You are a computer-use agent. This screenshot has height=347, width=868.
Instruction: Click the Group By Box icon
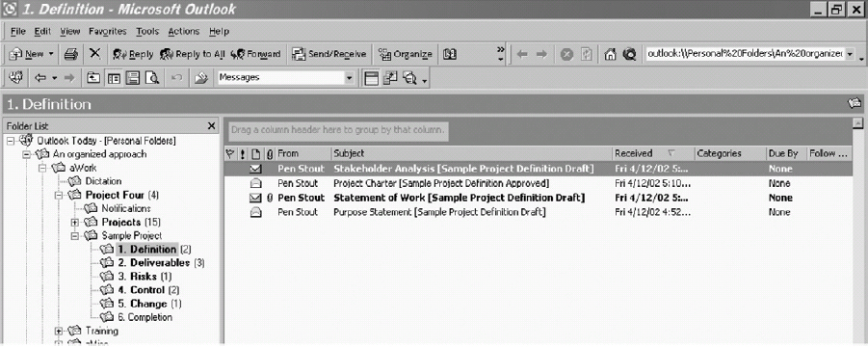click(x=371, y=78)
